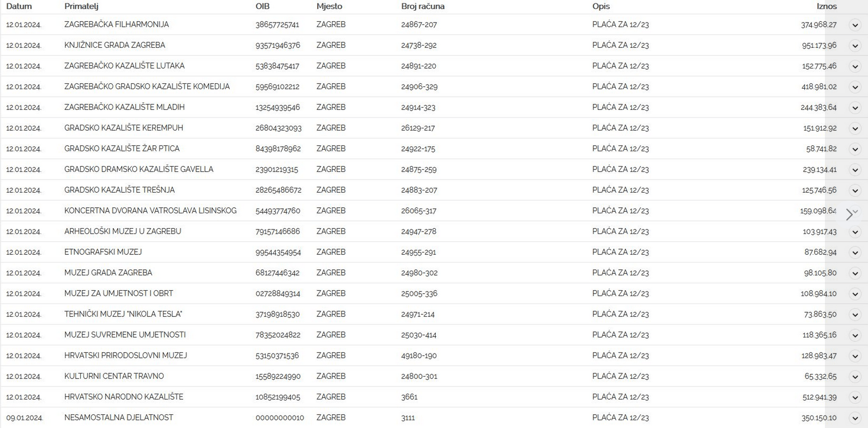Open details for ZAGREBAČKO KAZALIŠTE LUTAKA row
868x428 pixels.
coord(854,66)
